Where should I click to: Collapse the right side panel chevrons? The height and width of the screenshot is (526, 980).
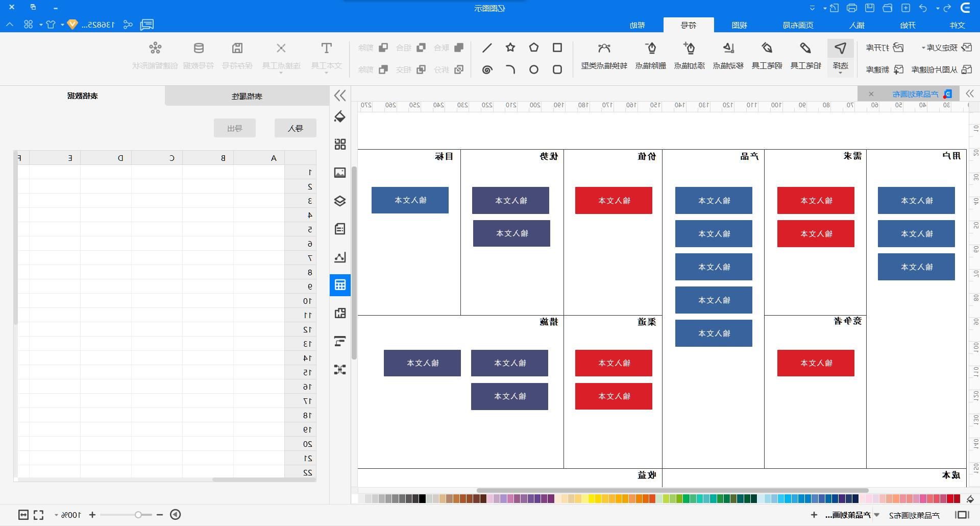340,95
